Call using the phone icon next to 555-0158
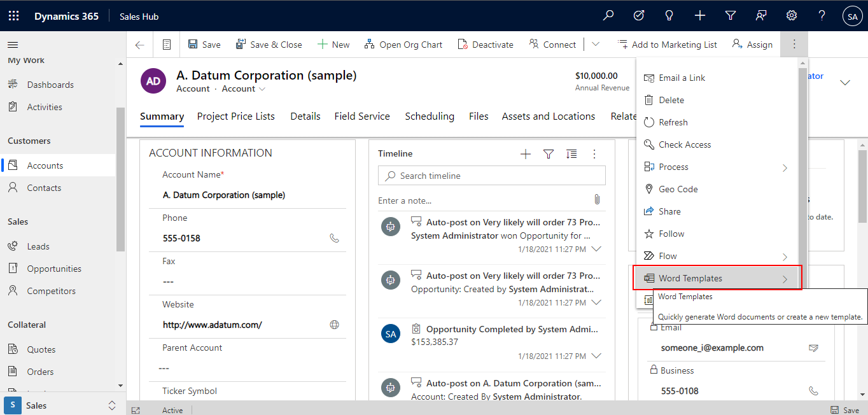868x415 pixels. click(334, 238)
